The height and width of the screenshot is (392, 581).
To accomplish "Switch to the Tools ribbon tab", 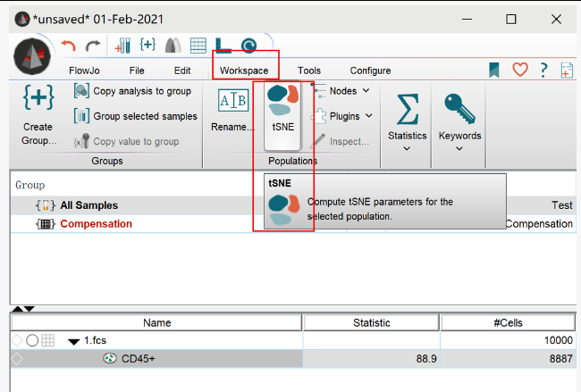I will click(x=309, y=71).
